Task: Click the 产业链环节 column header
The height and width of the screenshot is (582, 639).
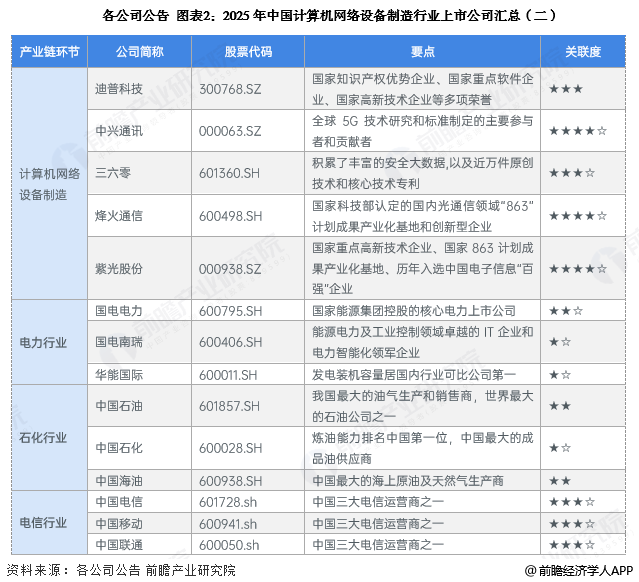Action: (x=49, y=52)
